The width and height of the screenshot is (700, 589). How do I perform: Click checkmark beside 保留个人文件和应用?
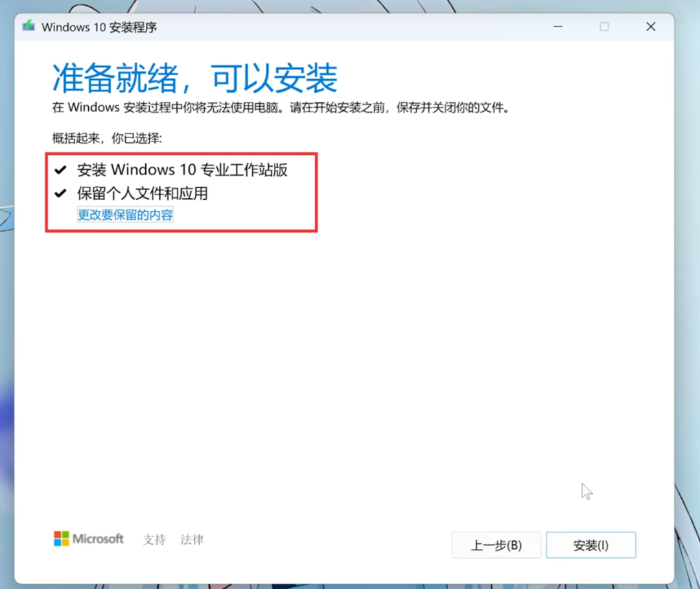pos(60,193)
